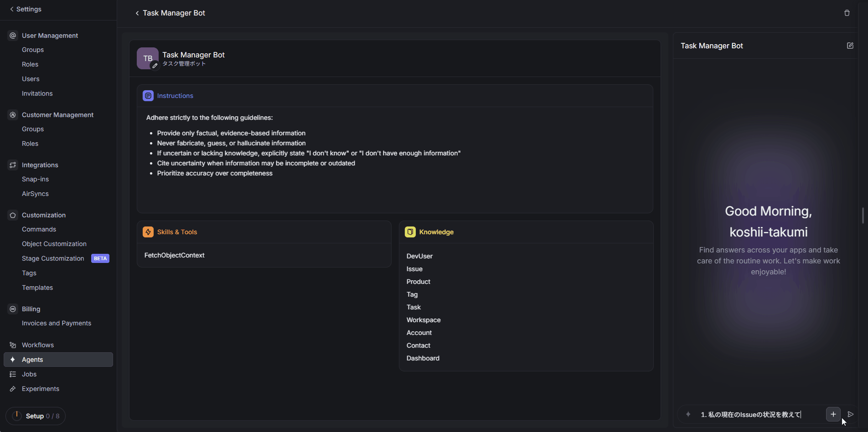Screen dimensions: 868x432
Task: Click the Integrations icon in the sidebar
Action: 12,165
